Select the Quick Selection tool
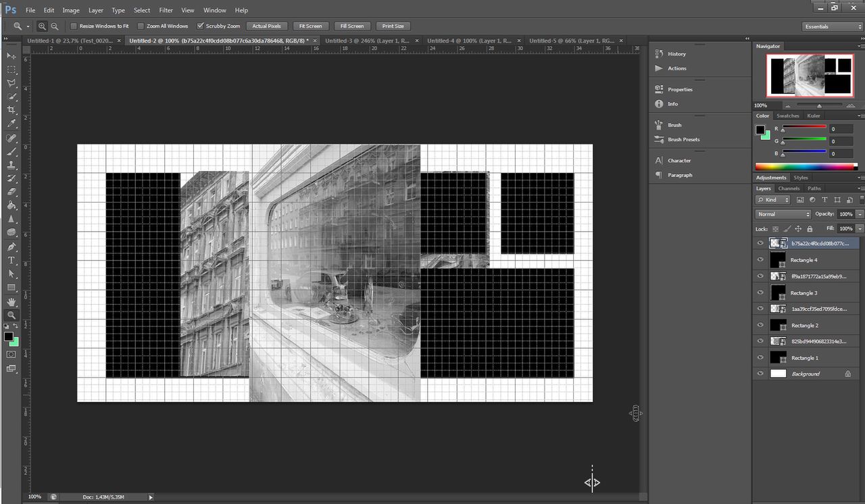This screenshot has width=865, height=504. click(x=11, y=97)
